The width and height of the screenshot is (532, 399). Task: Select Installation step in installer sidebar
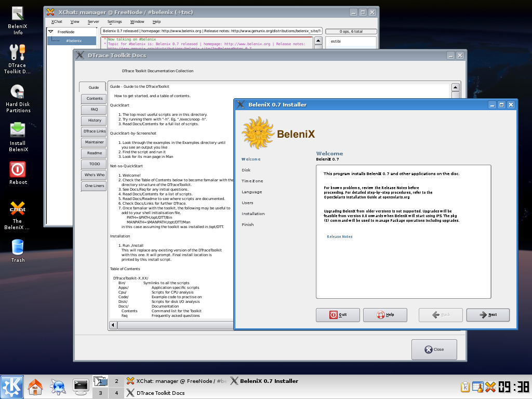point(253,214)
